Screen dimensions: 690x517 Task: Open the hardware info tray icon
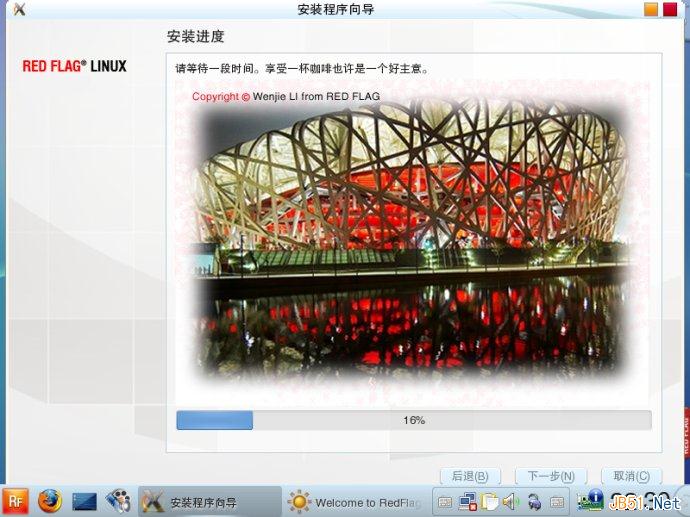click(x=590, y=501)
